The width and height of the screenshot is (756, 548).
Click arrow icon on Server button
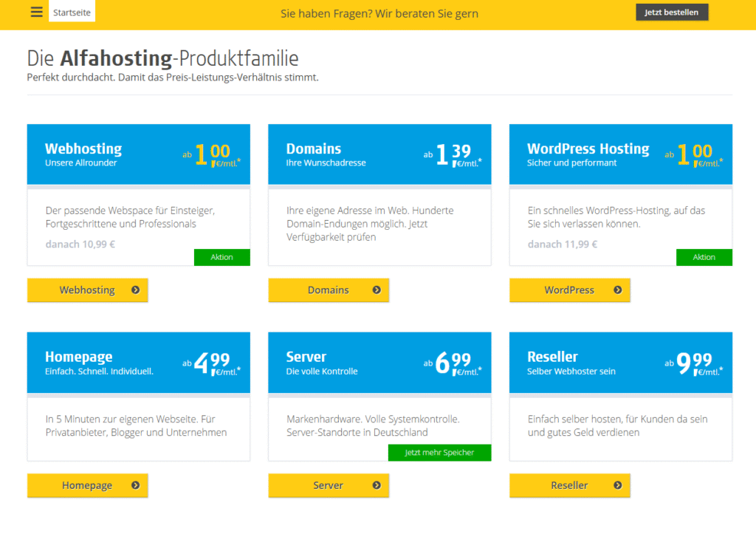(x=377, y=485)
